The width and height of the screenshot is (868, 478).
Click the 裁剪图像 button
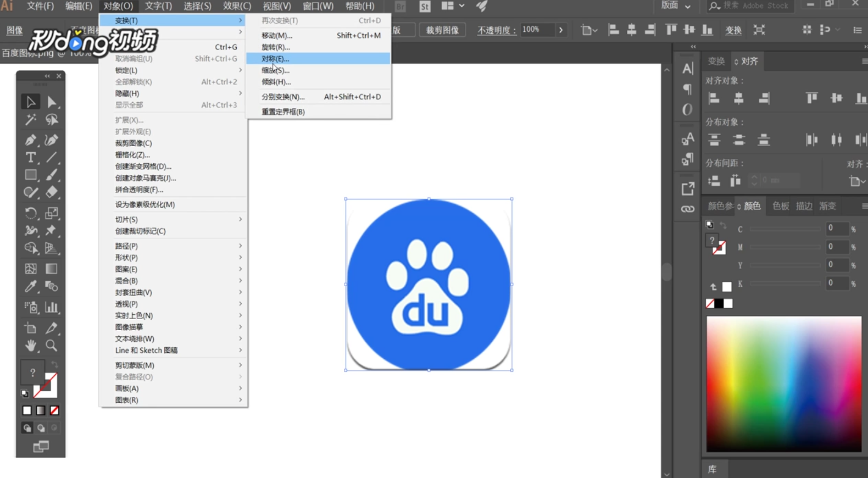[x=442, y=30]
